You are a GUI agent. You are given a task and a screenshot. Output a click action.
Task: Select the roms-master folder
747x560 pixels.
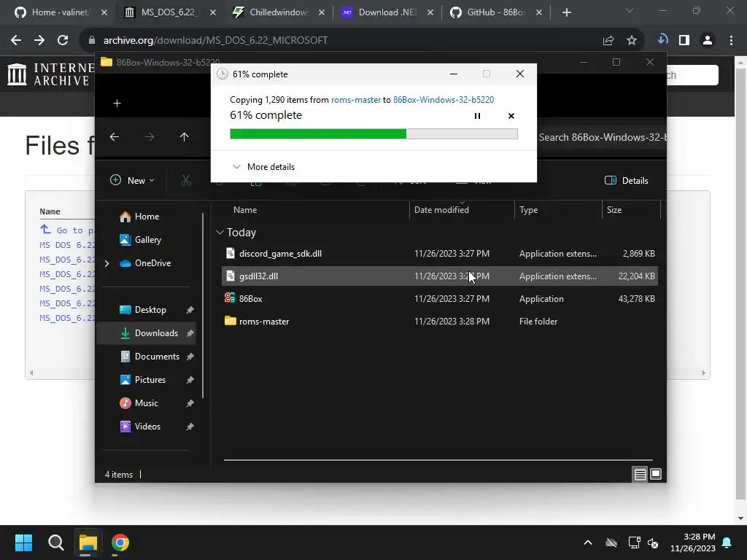tap(440, 322)
